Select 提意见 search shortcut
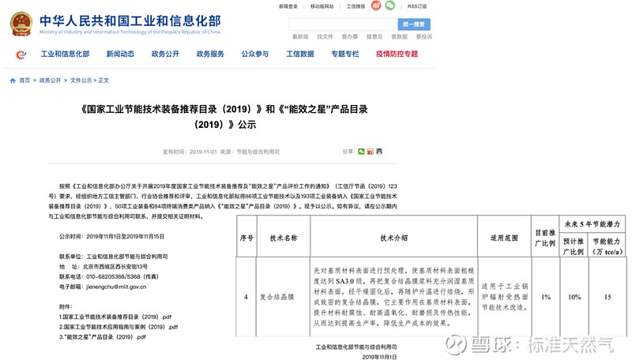Viewport: 632px width, 364px height. 374,36
